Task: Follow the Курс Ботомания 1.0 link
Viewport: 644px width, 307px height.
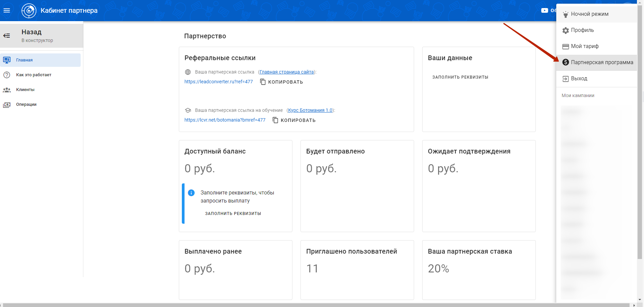Action: click(310, 111)
